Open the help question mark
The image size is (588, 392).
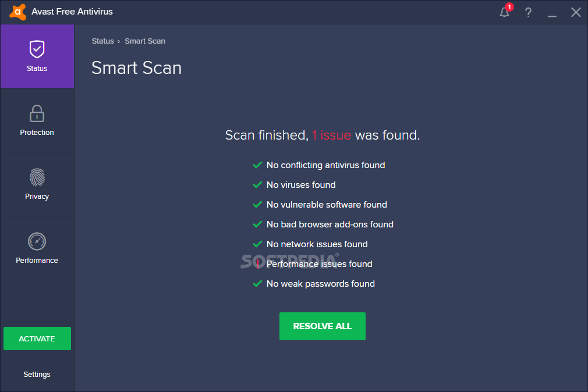click(528, 12)
